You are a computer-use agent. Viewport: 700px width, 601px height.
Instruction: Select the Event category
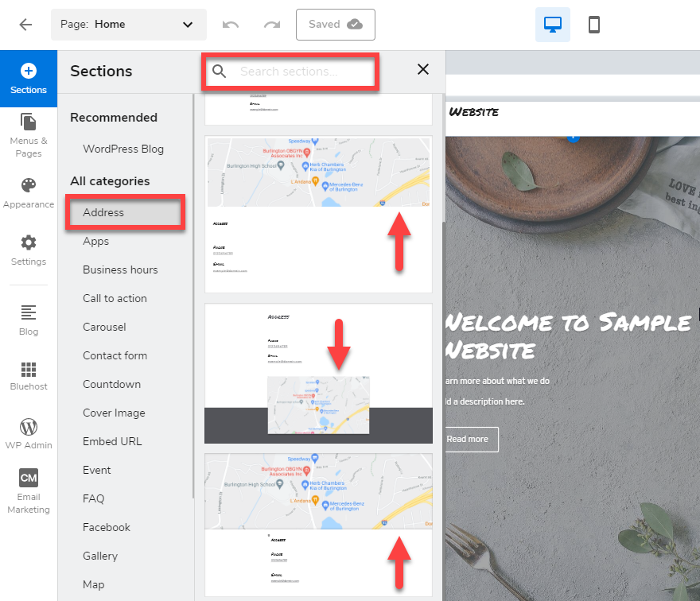click(x=96, y=471)
